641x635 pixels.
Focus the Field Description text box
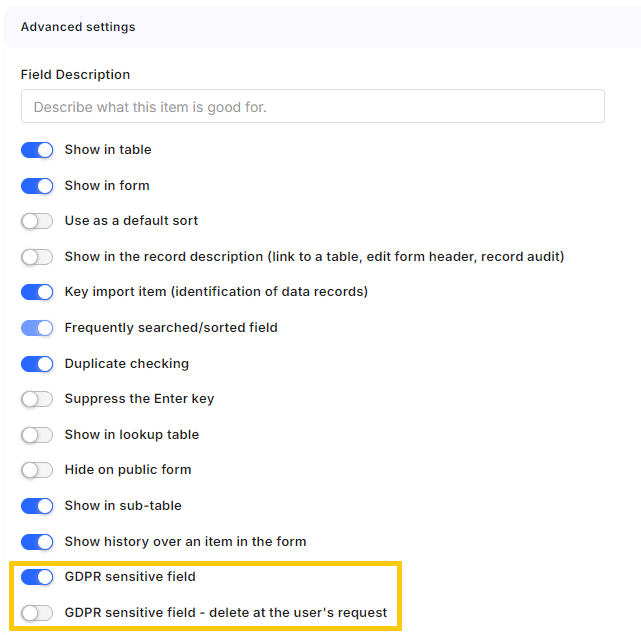coord(313,106)
